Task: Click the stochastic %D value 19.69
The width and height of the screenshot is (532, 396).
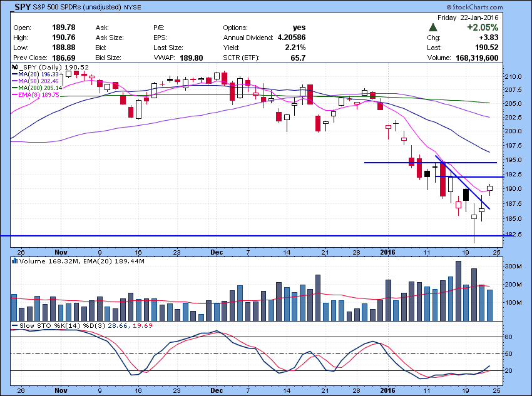Action: (x=143, y=325)
